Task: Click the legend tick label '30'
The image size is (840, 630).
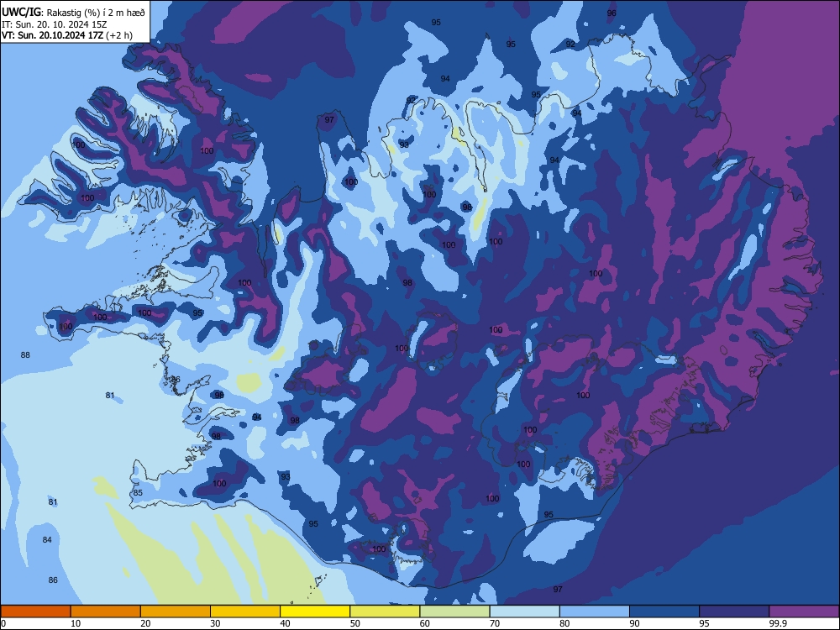Action: (x=215, y=623)
